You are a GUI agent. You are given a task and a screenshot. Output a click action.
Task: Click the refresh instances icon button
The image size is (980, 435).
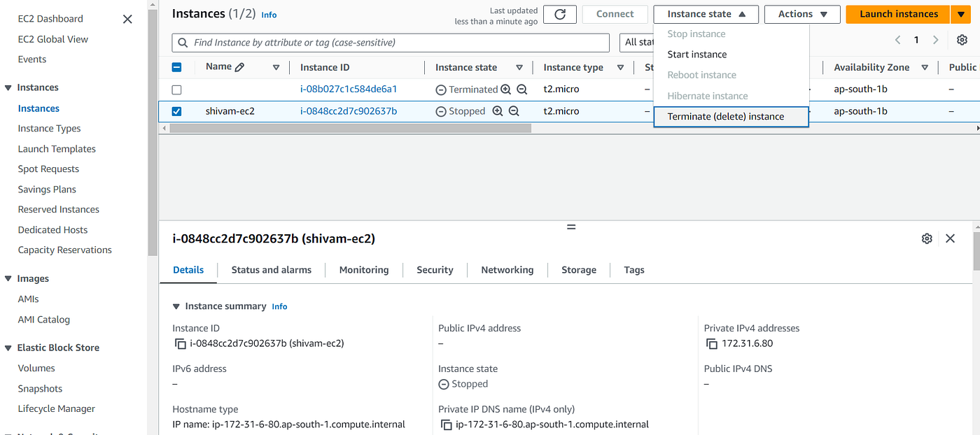[560, 14]
